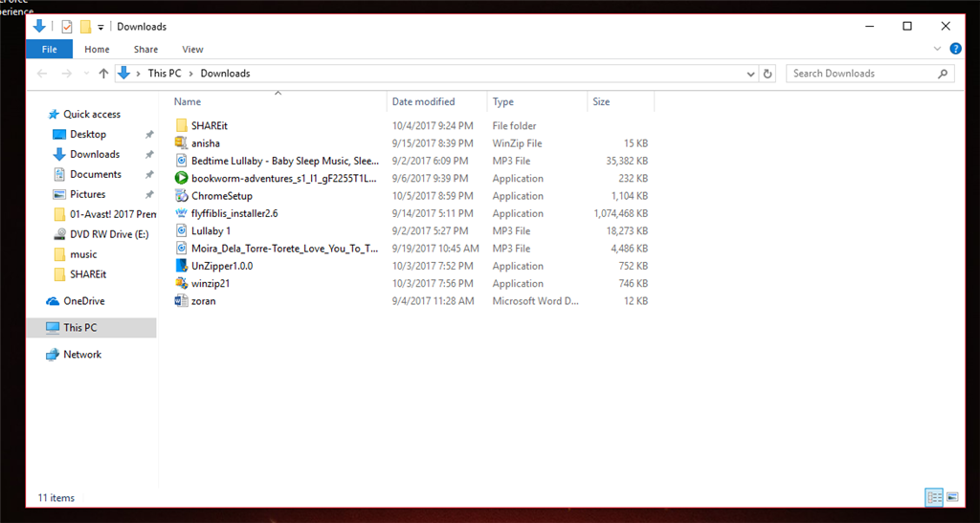Click the New folder icon in the title bar

coord(85,27)
